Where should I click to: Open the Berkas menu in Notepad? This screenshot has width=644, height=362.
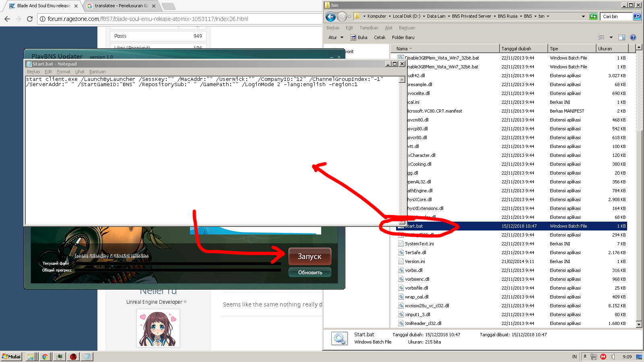(x=33, y=72)
